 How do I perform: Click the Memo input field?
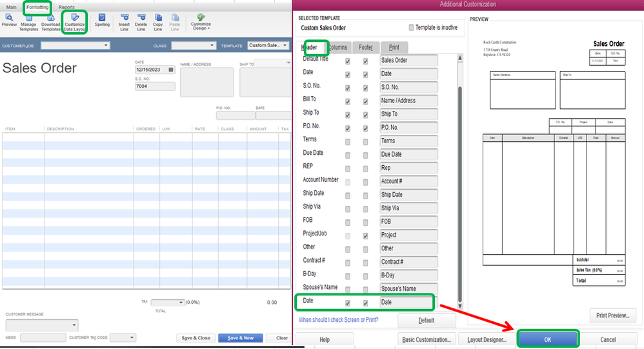(43, 337)
